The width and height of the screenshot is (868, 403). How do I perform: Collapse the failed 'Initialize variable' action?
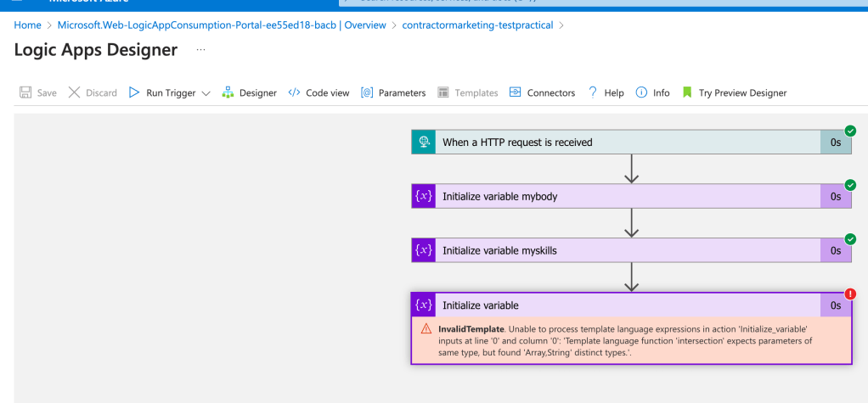click(631, 305)
